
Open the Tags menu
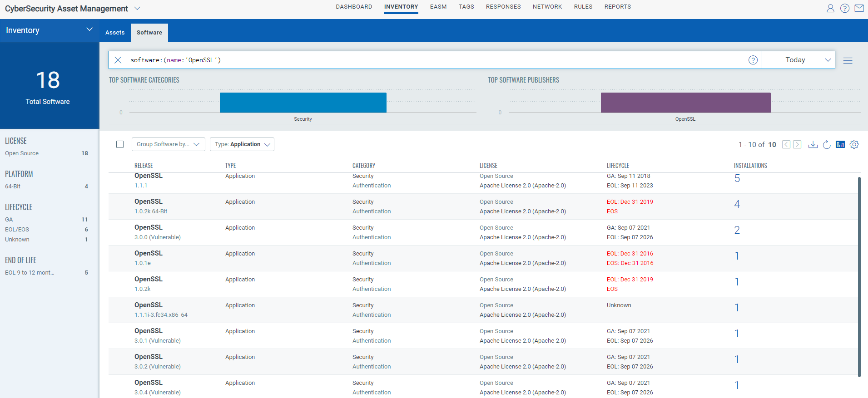pos(466,7)
